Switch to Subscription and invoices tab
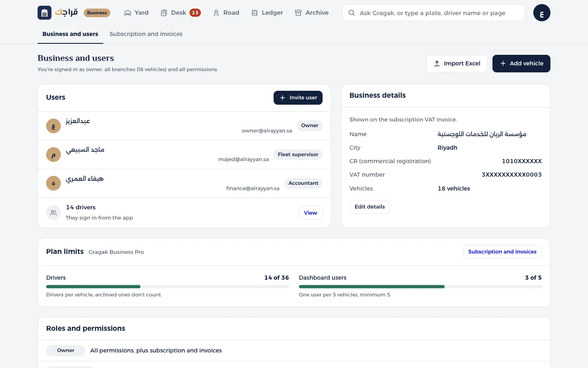The image size is (588, 368). coord(146,34)
